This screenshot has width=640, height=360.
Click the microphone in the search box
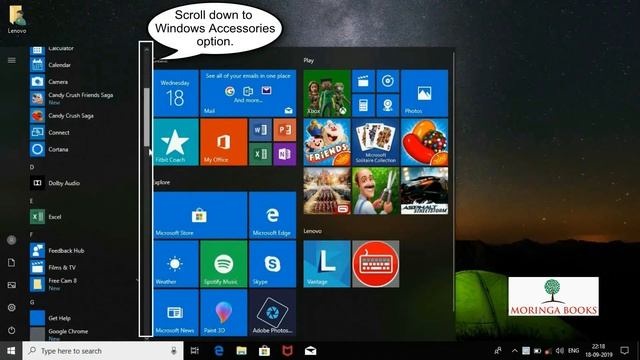tap(174, 351)
